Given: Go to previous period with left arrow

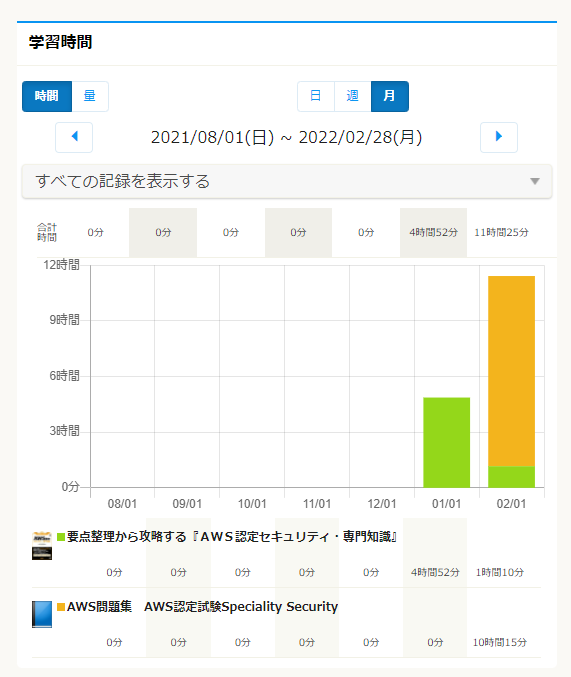Looking at the screenshot, I should pos(74,137).
